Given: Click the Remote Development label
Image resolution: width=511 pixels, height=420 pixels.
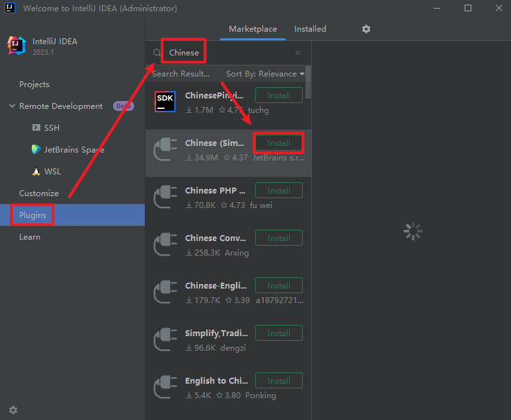Looking at the screenshot, I should [x=61, y=106].
